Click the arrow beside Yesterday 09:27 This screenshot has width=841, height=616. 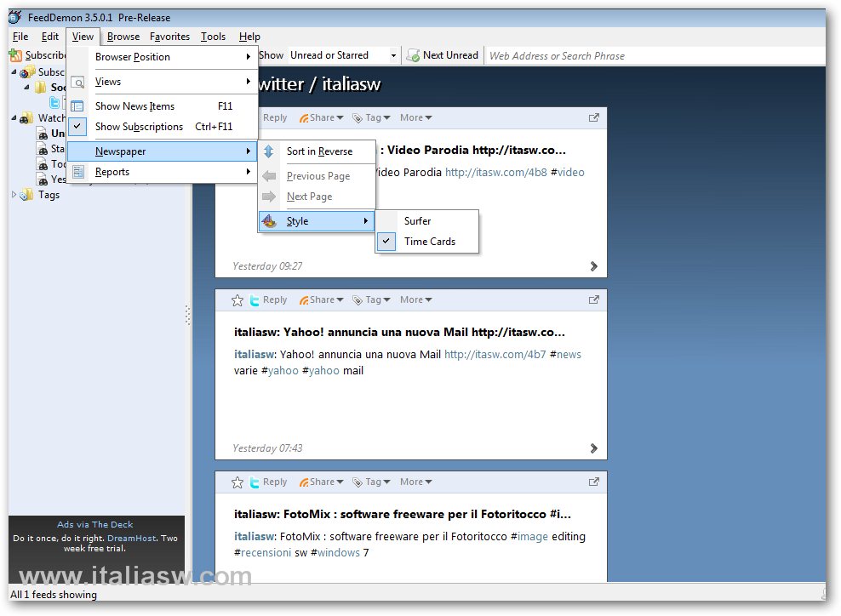[594, 266]
